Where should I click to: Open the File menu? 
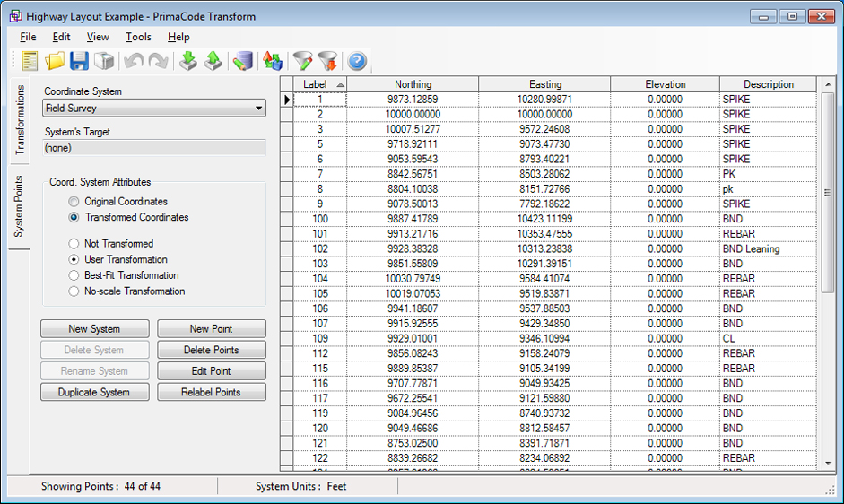pyautogui.click(x=28, y=37)
